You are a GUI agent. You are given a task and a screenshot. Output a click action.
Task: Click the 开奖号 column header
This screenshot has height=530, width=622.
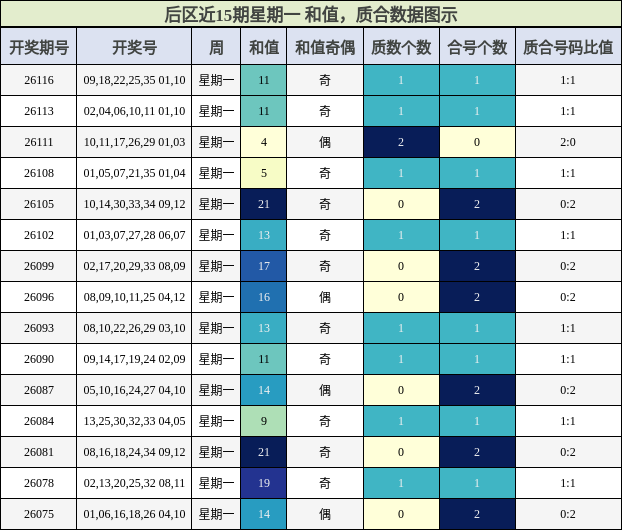click(x=134, y=48)
